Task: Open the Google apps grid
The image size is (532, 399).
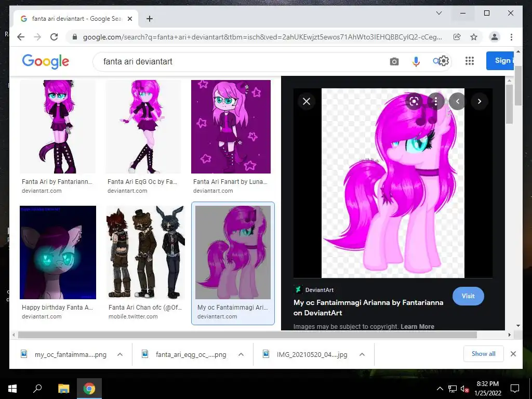Action: click(x=469, y=61)
